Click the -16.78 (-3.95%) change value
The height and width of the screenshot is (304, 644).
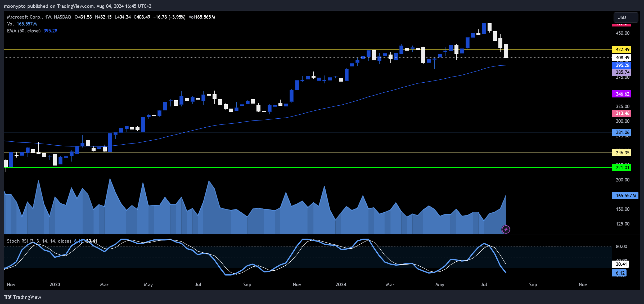click(x=169, y=17)
